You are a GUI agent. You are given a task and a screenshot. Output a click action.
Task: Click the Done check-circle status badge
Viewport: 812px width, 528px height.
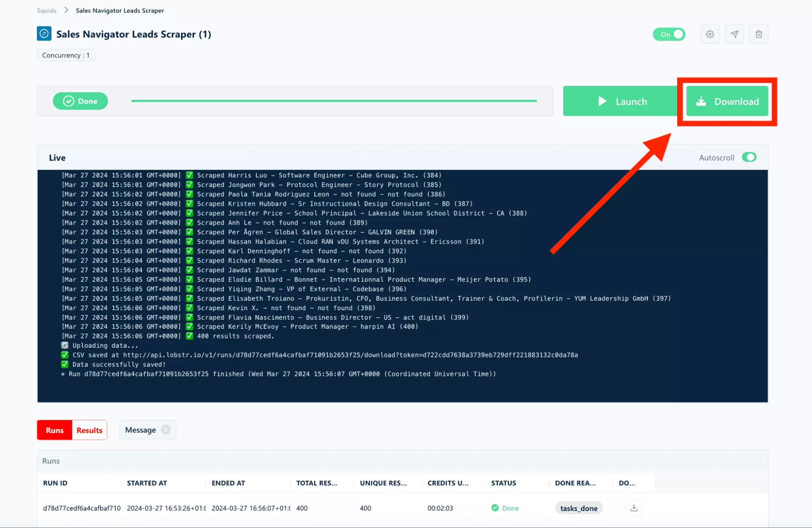tap(80, 101)
